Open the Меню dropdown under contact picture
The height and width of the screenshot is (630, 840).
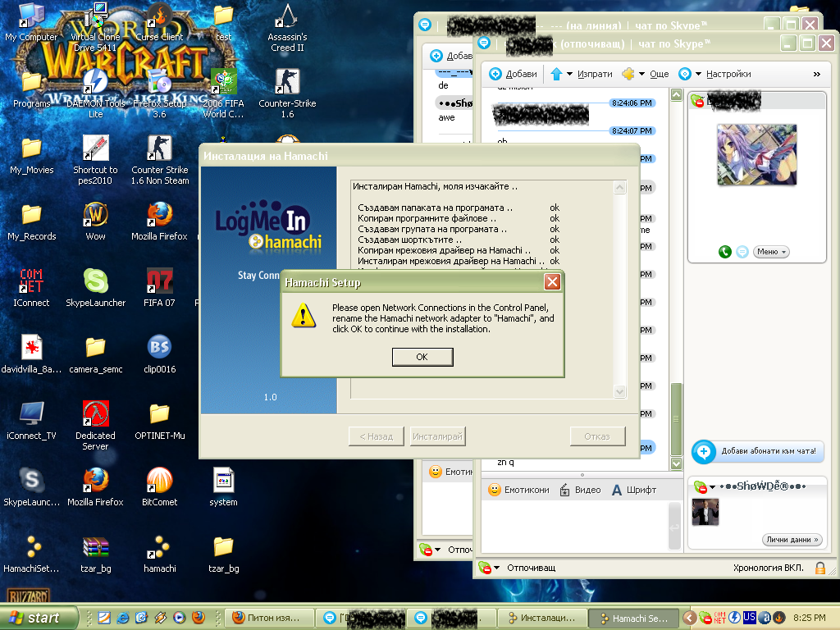771,252
